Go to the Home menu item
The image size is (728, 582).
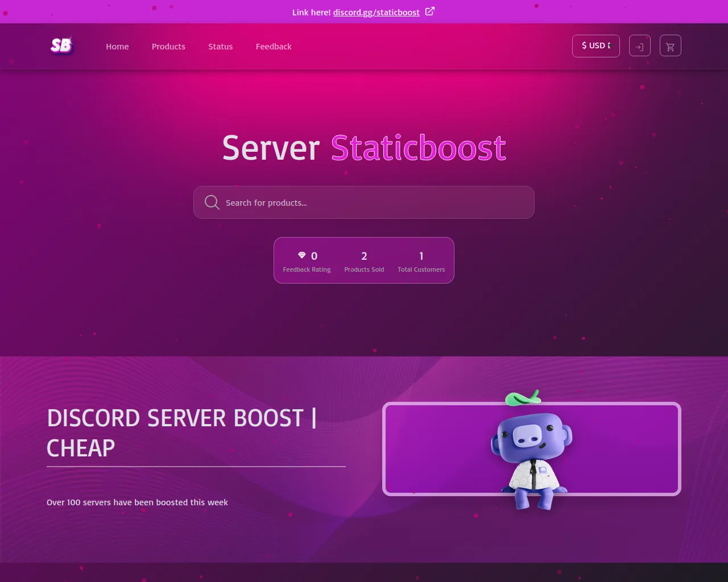coord(117,47)
